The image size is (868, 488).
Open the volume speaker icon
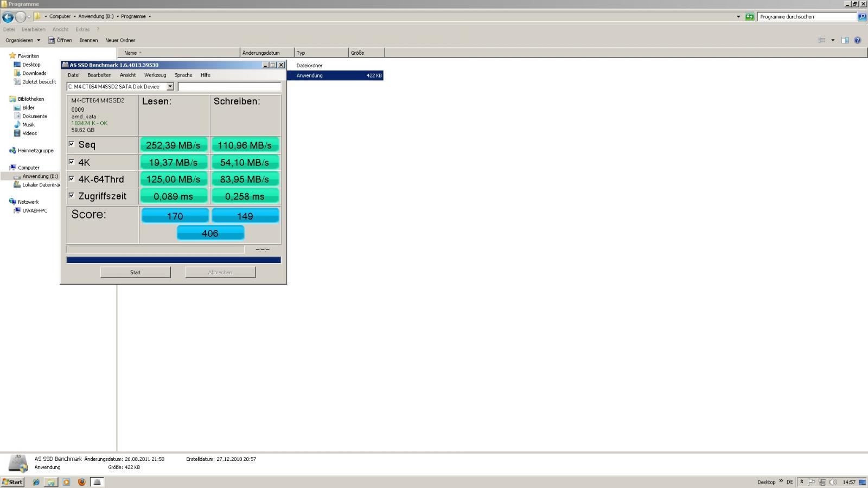pyautogui.click(x=833, y=482)
